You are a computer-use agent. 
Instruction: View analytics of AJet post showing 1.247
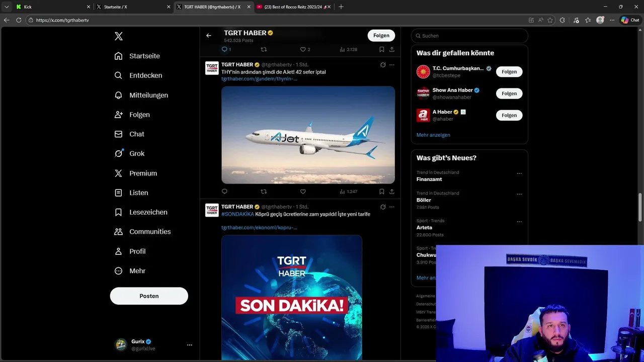[348, 192]
